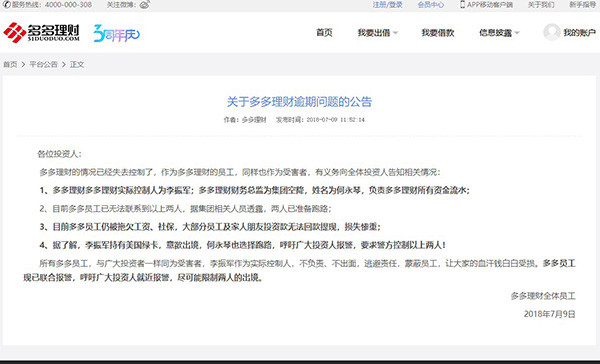600x364 pixels.
Task: Click the service hotline phone icon
Action: pyautogui.click(x=7, y=5)
